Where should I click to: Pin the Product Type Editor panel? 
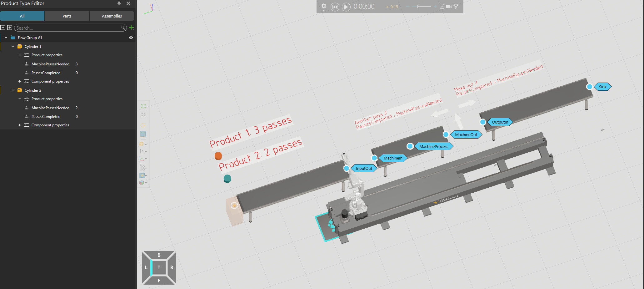pyautogui.click(x=119, y=3)
